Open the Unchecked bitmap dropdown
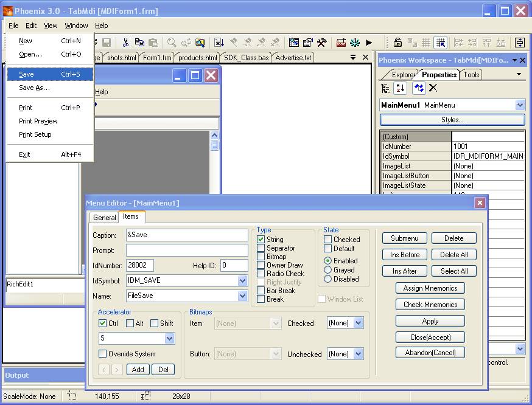Screen dimensions: 532x405 tap(359, 354)
